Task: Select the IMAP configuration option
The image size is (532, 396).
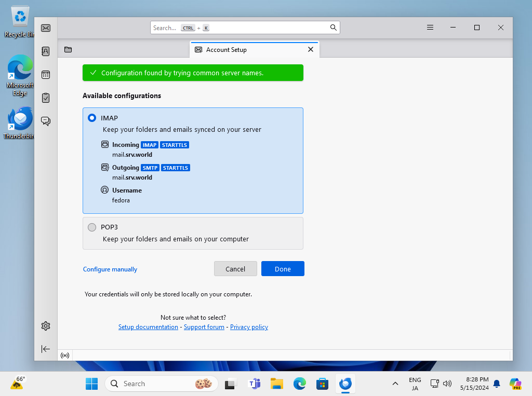Action: pos(92,118)
